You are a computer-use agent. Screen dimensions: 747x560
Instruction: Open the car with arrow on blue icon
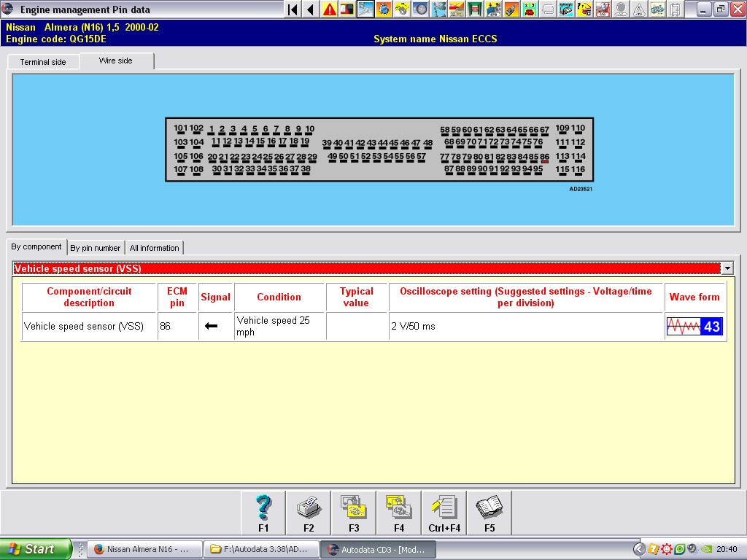tap(493, 9)
